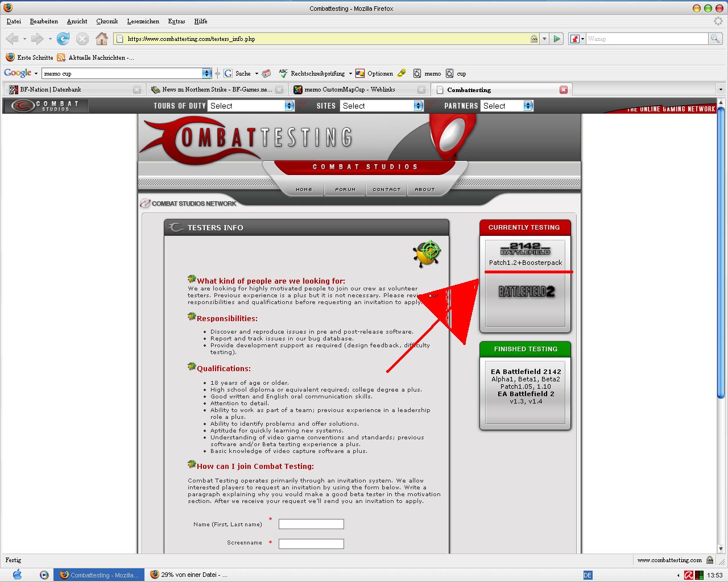Open the Rechtschreibprüfung spell check tool
The width and height of the screenshot is (728, 582).
click(x=312, y=73)
